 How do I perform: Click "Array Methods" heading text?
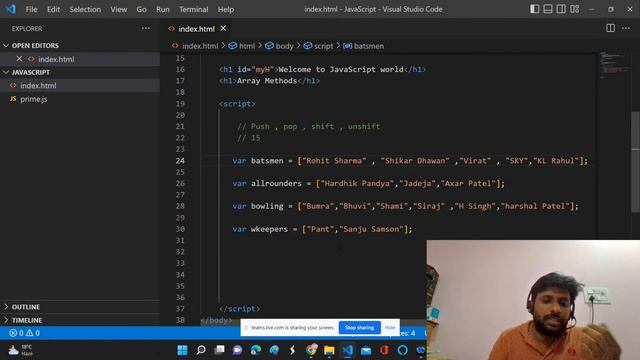pos(267,81)
